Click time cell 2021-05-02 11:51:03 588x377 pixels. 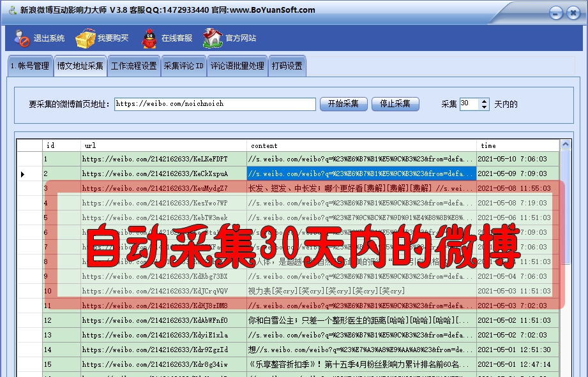tap(518, 320)
